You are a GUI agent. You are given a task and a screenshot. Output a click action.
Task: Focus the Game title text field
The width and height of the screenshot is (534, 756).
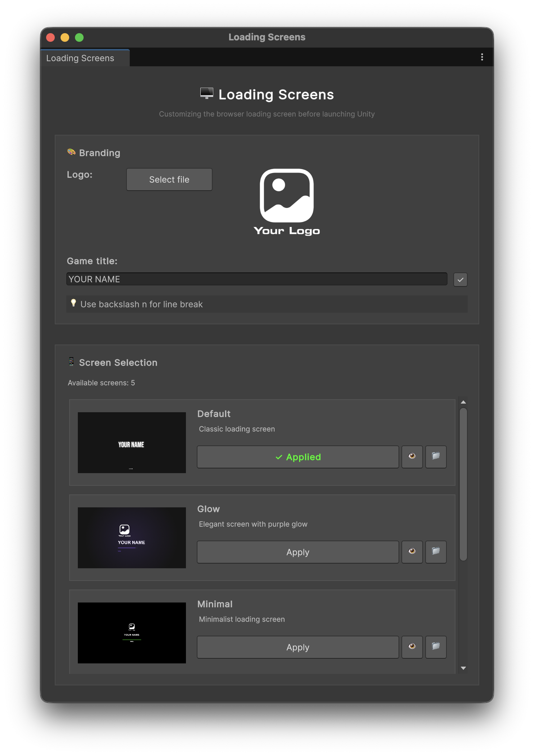tap(257, 279)
